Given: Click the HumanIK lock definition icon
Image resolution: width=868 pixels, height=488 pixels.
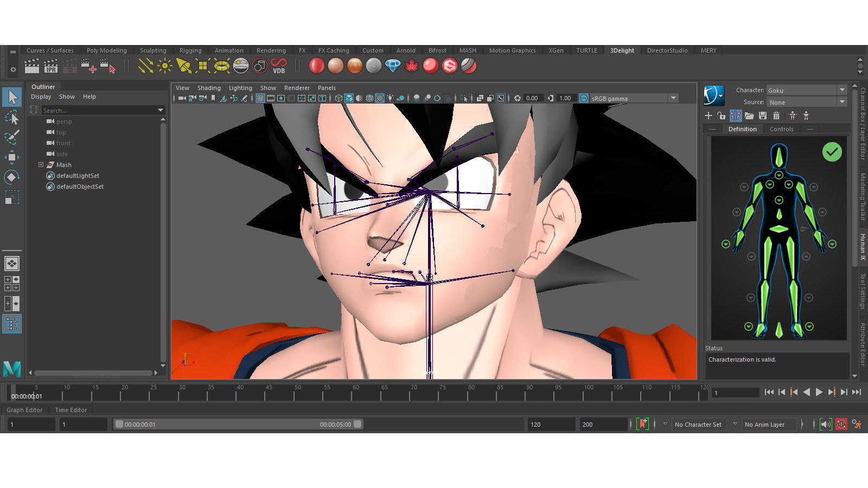Looking at the screenshot, I should click(721, 115).
